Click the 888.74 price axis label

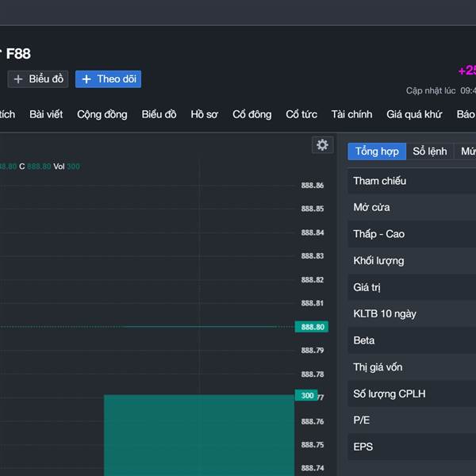313,468
